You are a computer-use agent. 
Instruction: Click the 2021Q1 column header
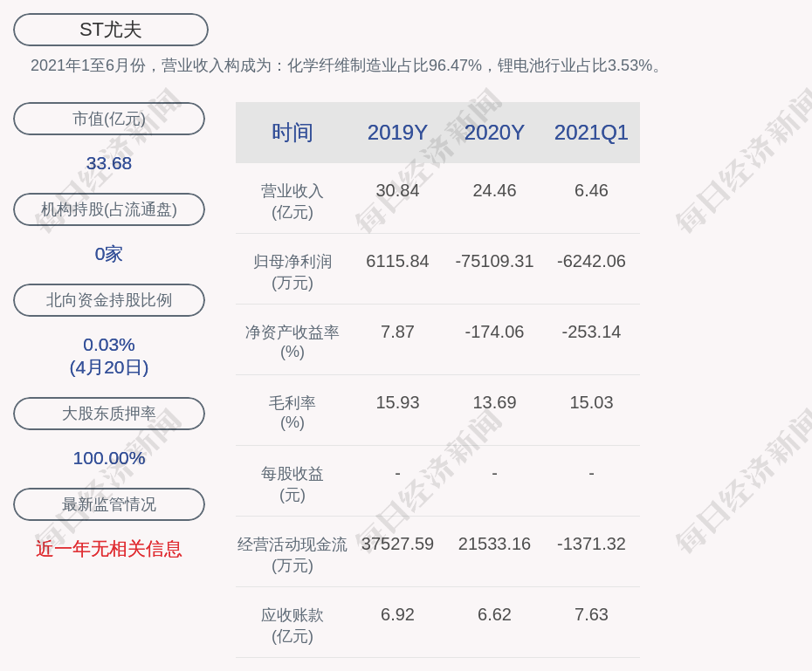point(591,133)
